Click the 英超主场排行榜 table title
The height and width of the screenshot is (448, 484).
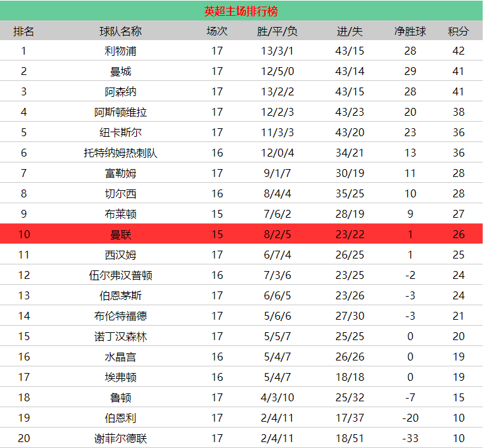(241, 11)
